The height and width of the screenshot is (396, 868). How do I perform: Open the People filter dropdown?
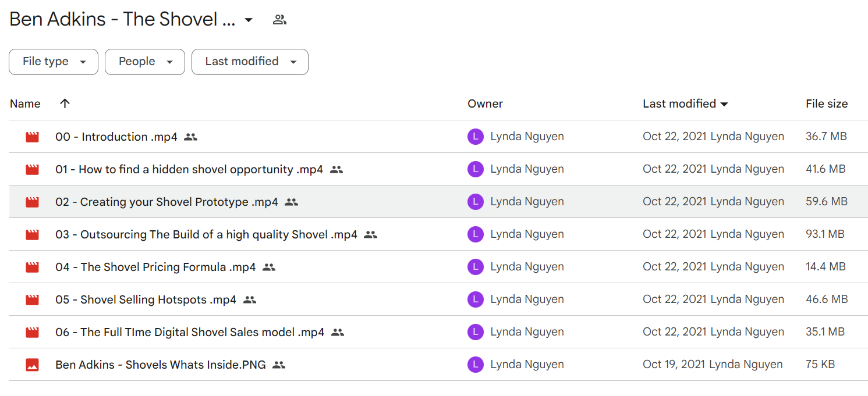(145, 62)
